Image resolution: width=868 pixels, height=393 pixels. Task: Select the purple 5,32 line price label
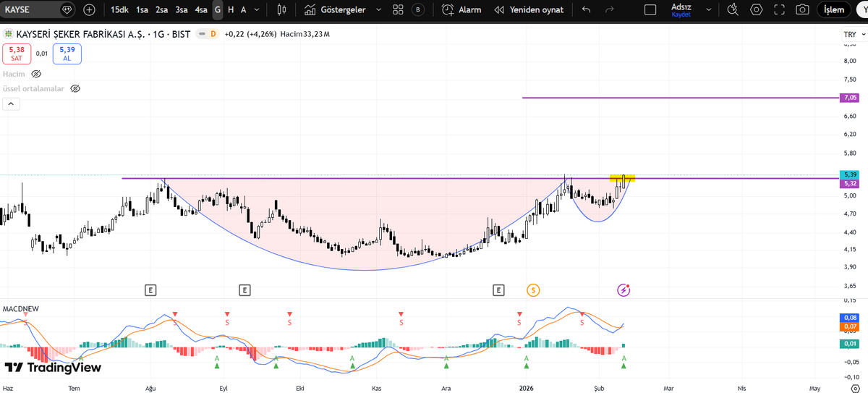pyautogui.click(x=849, y=184)
